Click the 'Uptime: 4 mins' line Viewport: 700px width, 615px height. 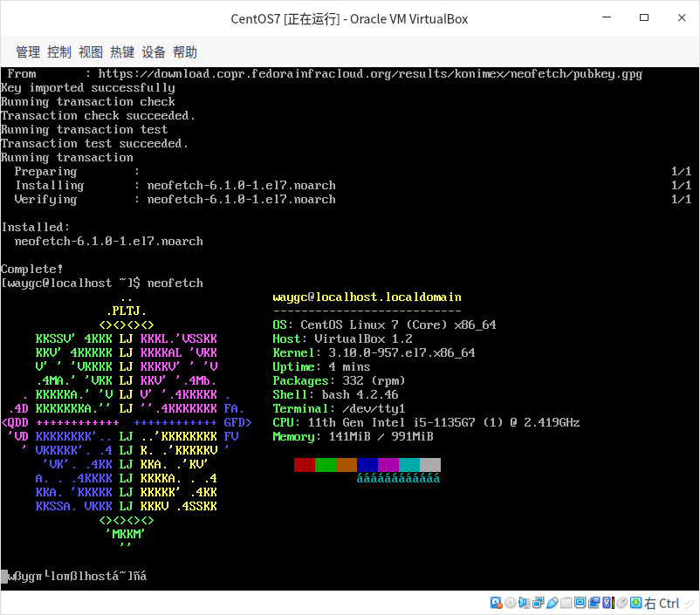pos(321,367)
